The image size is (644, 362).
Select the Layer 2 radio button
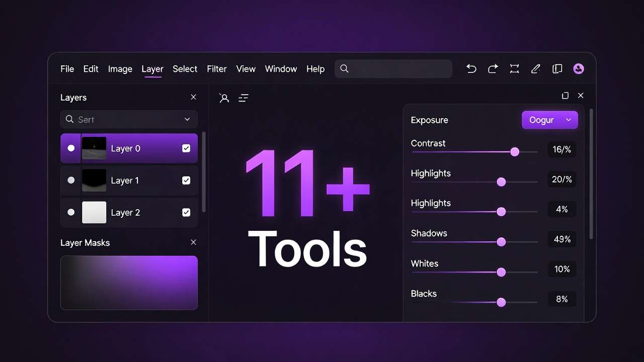71,212
